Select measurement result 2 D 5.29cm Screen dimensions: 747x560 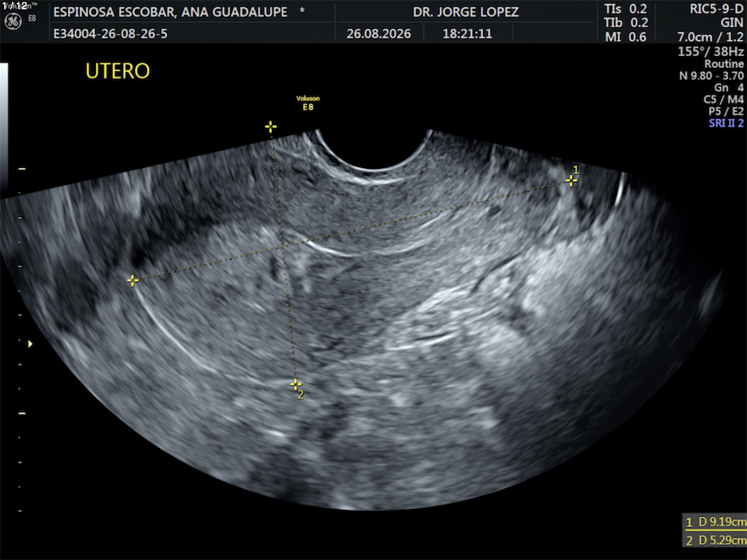tap(716, 540)
